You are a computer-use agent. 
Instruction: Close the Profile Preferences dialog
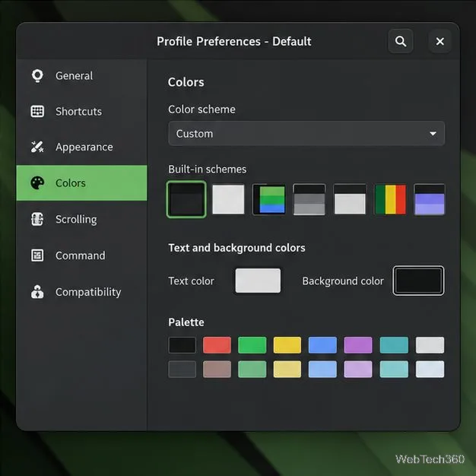click(440, 41)
